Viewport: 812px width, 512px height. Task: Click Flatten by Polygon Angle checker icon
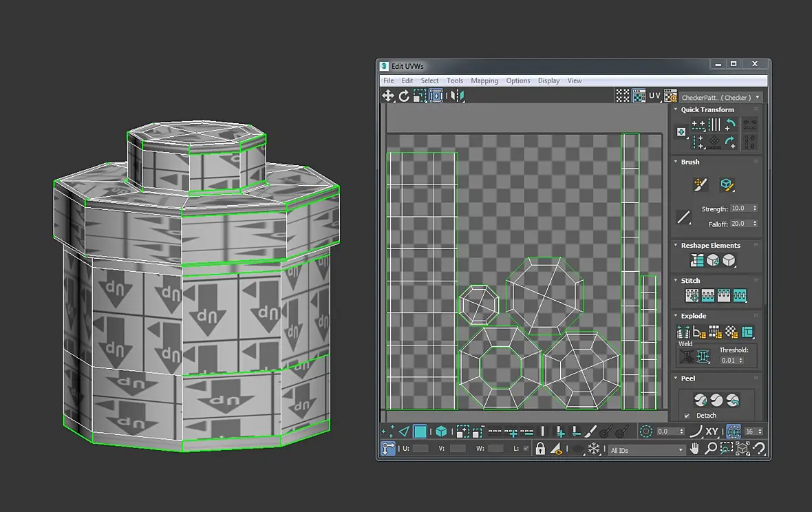coord(731,332)
